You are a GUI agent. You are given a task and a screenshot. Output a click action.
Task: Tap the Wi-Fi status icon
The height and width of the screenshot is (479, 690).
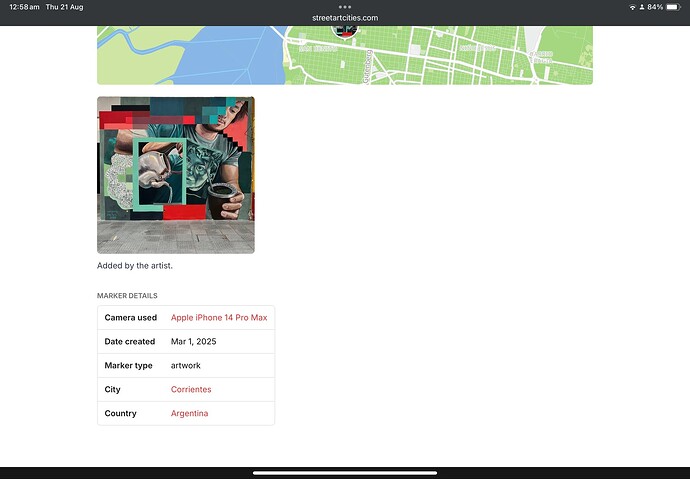click(x=633, y=7)
